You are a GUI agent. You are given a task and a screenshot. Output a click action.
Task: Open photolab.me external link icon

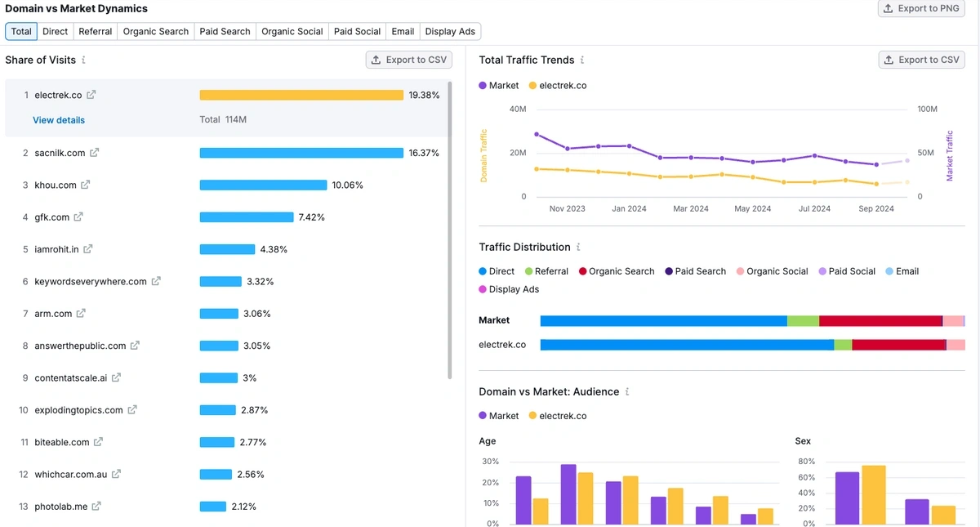[x=96, y=507]
